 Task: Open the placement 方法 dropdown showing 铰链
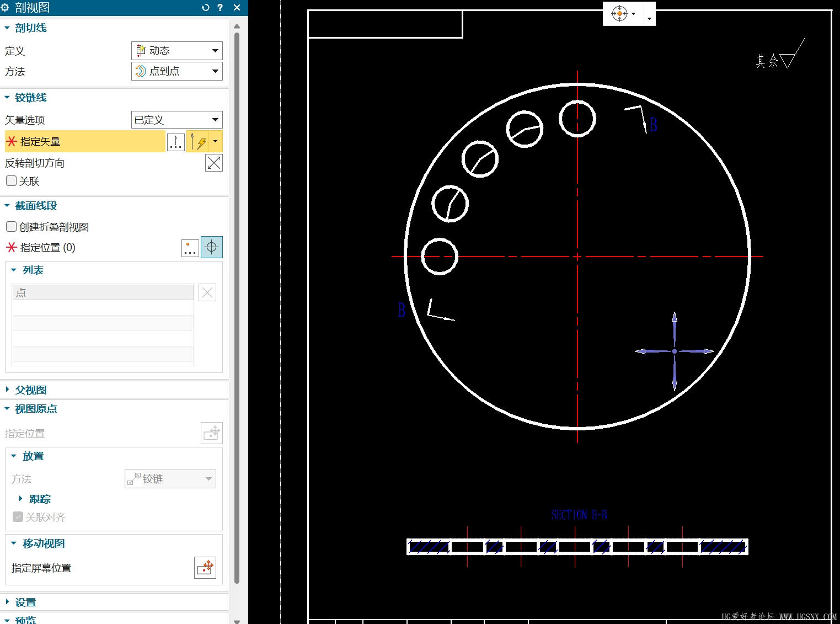[170, 479]
